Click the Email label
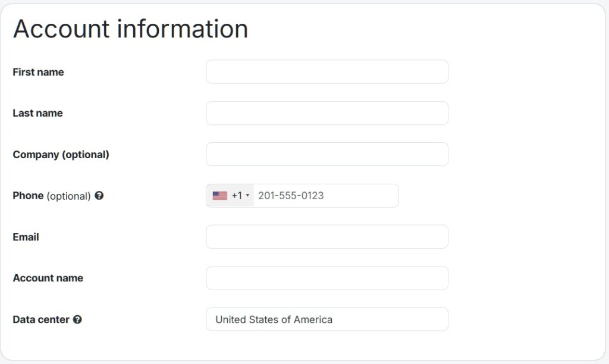 tap(26, 237)
